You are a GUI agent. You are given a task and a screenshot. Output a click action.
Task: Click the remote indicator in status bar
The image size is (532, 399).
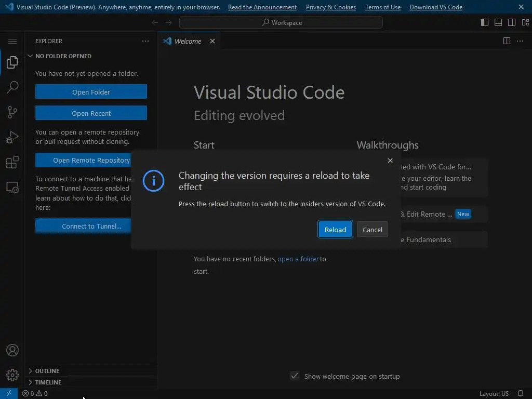coord(9,394)
